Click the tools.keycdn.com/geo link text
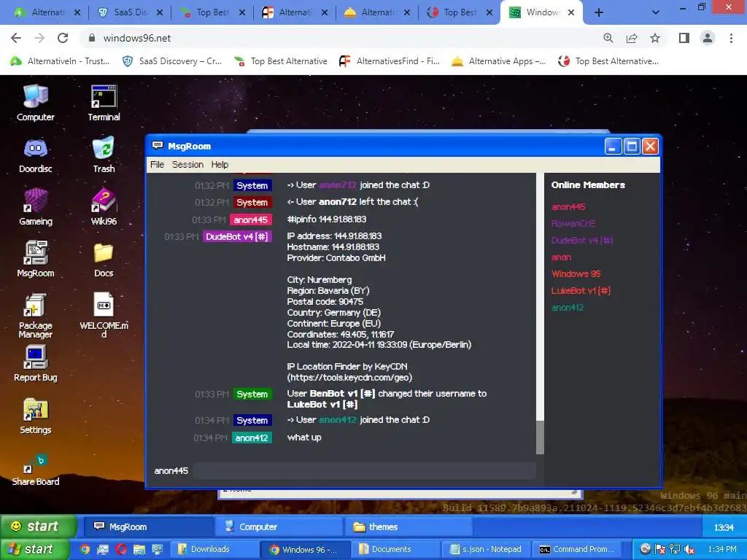Viewport: 747px width, 560px height. pyautogui.click(x=349, y=377)
